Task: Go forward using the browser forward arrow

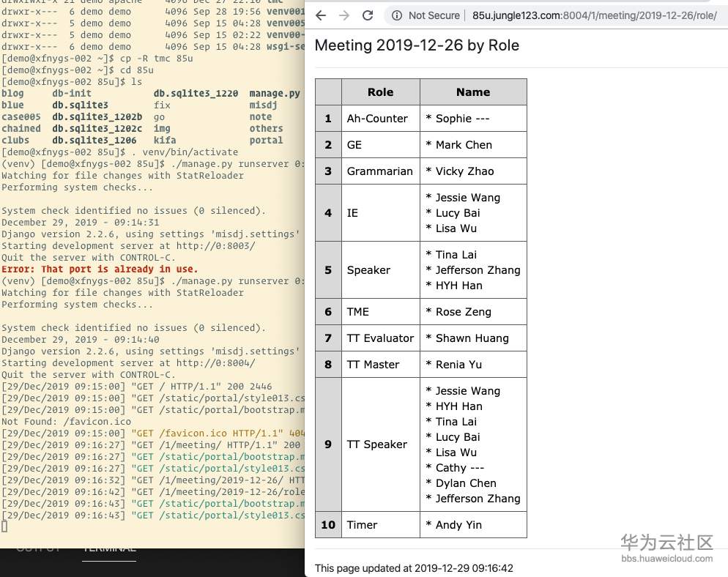Action: point(344,16)
